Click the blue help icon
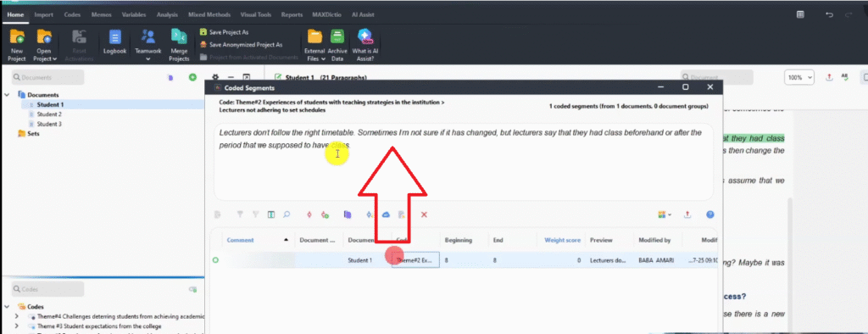868x334 pixels. [x=710, y=214]
